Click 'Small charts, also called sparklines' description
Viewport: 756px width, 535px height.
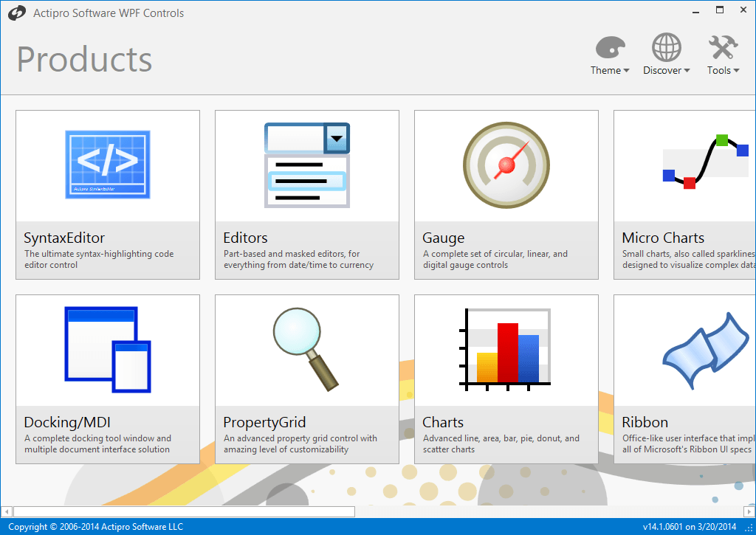[x=689, y=259]
